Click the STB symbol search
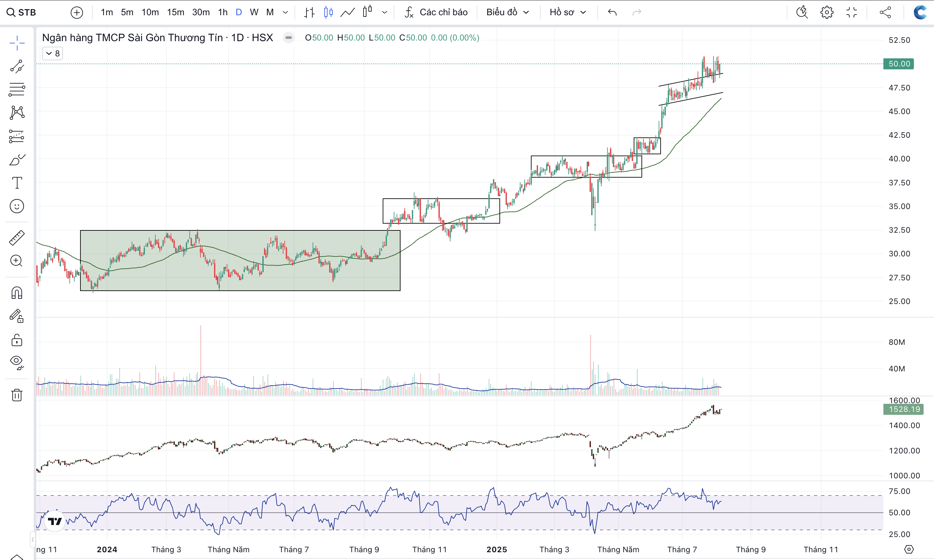 point(22,12)
